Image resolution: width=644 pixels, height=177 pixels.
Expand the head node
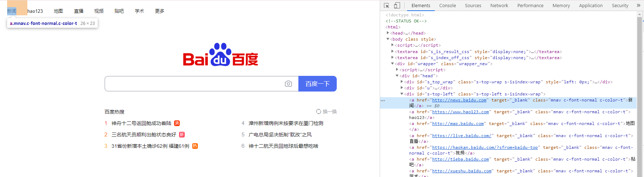click(x=388, y=33)
